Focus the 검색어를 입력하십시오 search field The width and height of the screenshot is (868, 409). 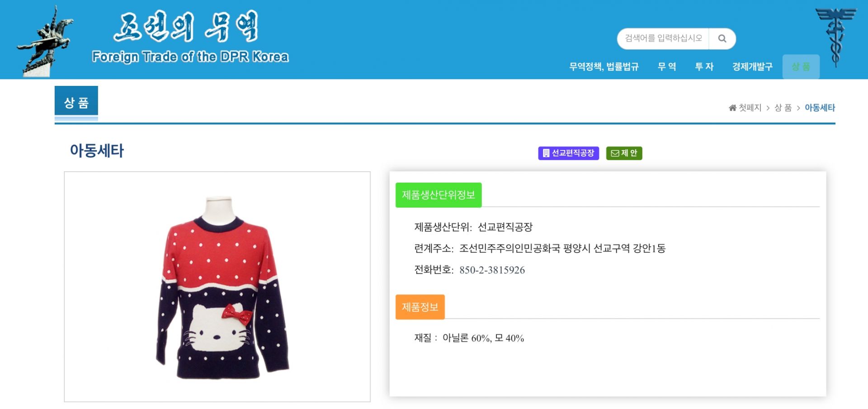663,39
